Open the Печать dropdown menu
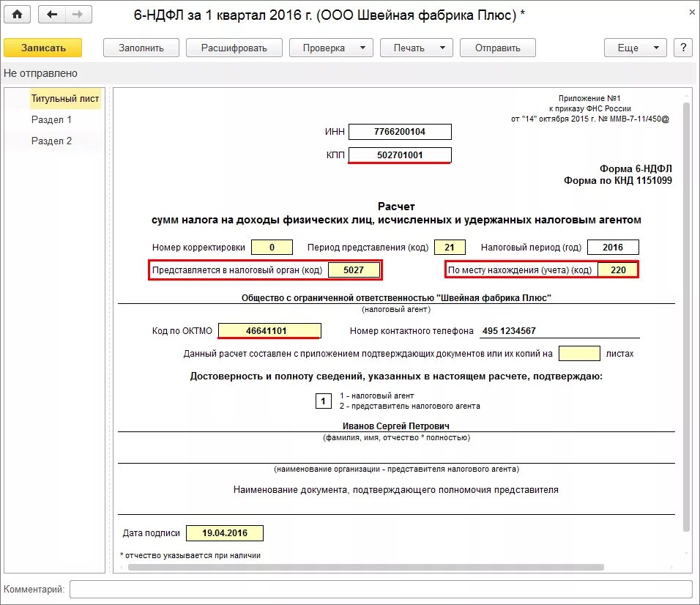700x605 pixels. point(416,48)
